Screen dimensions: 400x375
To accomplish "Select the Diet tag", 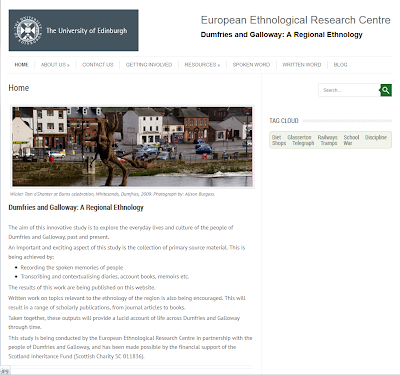I will tap(276, 137).
